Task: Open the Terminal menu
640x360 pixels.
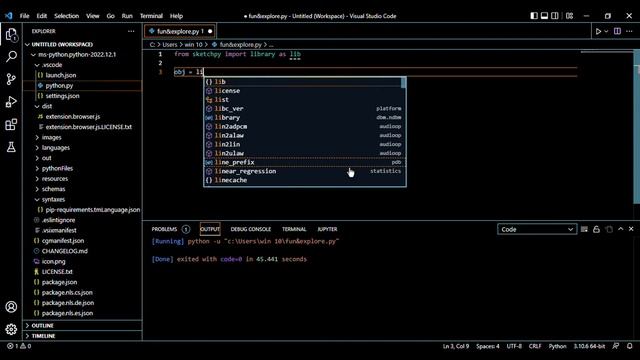Action: click(151, 16)
